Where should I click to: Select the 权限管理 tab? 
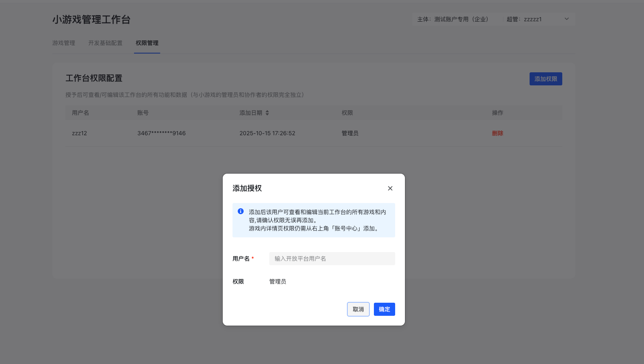point(147,43)
